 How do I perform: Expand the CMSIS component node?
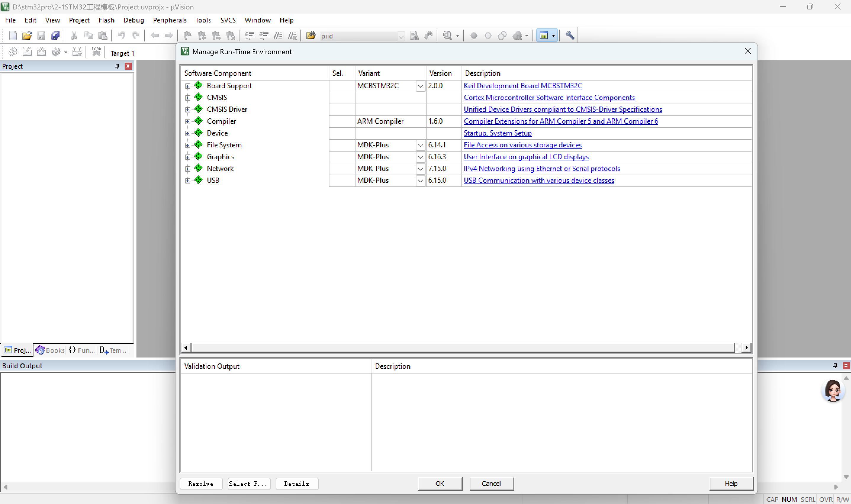188,98
